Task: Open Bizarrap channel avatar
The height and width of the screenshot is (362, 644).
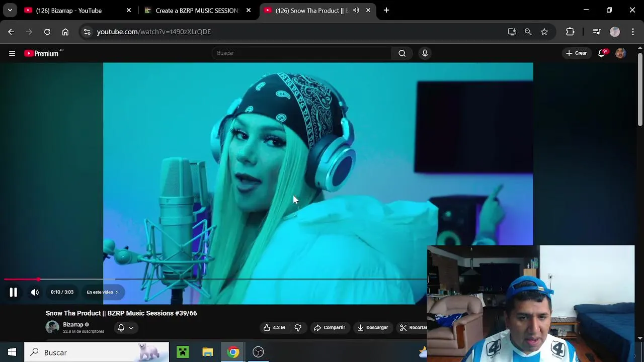Action: 52,327
